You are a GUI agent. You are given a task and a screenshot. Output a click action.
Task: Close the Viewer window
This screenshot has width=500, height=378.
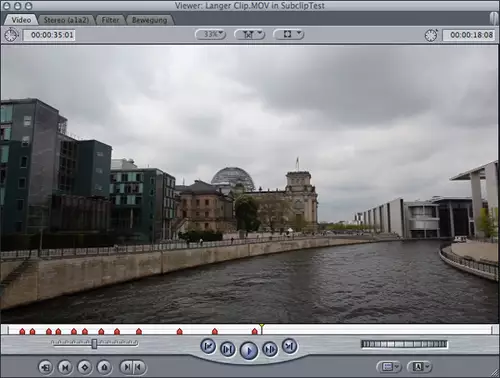(x=7, y=6)
